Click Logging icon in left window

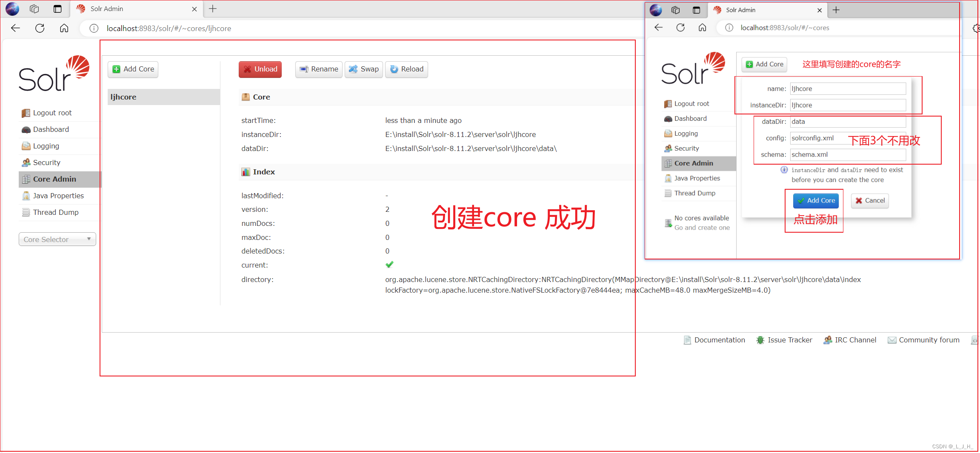tap(26, 146)
